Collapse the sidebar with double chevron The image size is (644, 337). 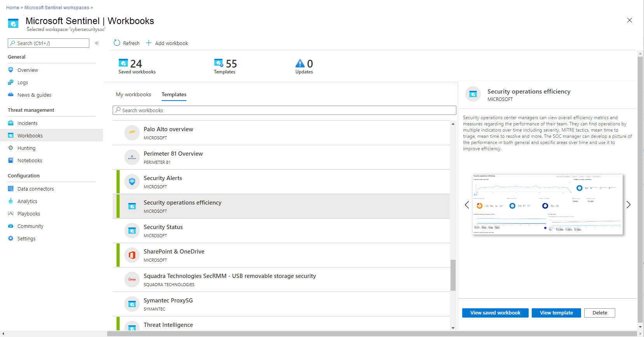click(x=97, y=43)
